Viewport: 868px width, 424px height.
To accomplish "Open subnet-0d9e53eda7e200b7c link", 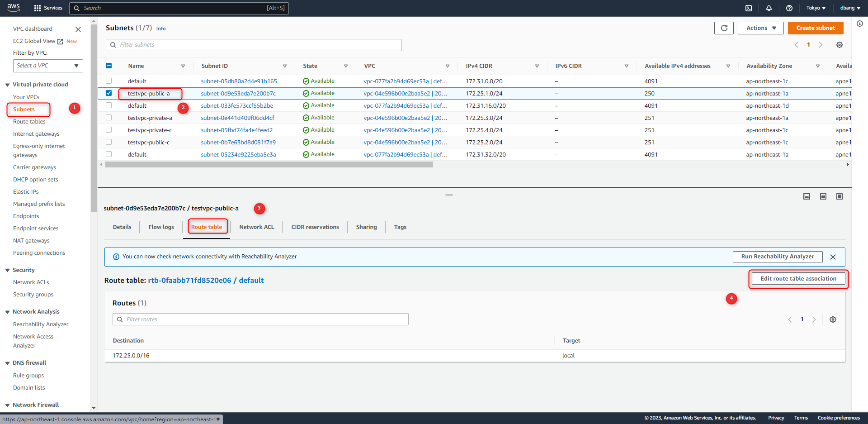I will 238,94.
